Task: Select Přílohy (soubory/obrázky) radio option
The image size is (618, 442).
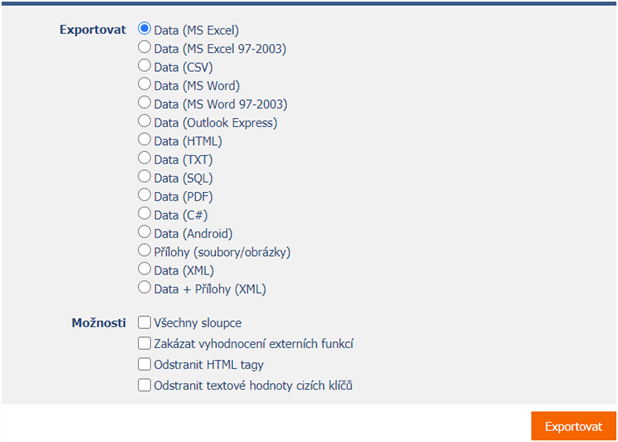Action: click(144, 250)
